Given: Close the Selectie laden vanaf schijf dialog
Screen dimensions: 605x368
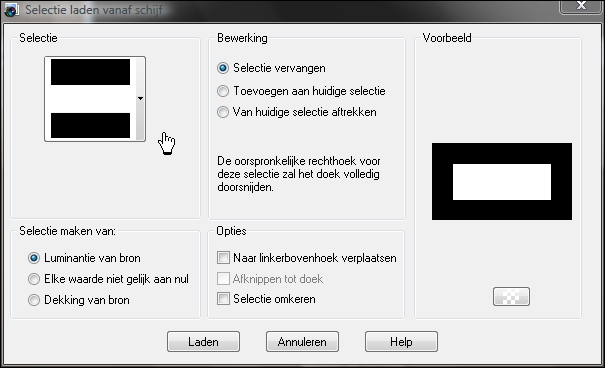Looking at the screenshot, I should (x=581, y=6).
